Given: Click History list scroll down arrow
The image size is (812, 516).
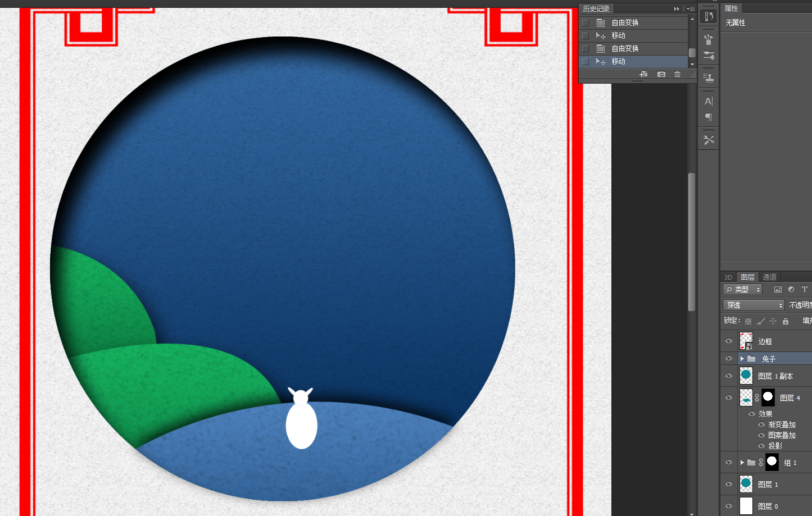Looking at the screenshot, I should coord(692,65).
